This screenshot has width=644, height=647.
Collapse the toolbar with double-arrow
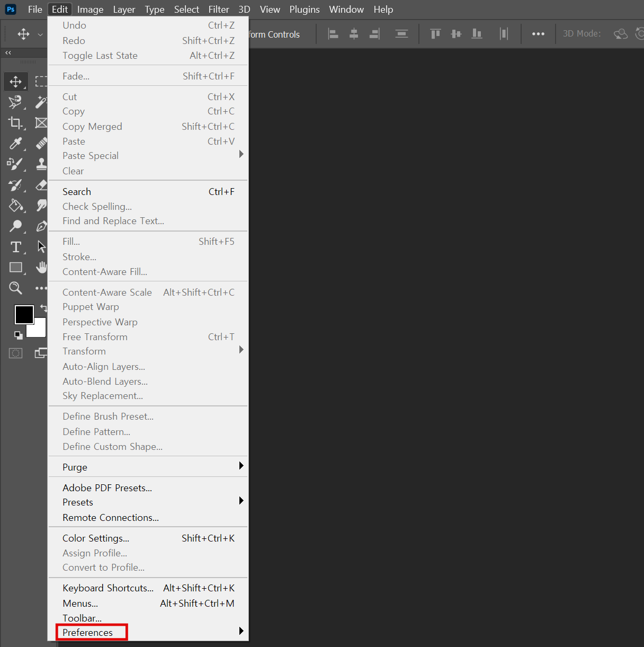(8, 53)
